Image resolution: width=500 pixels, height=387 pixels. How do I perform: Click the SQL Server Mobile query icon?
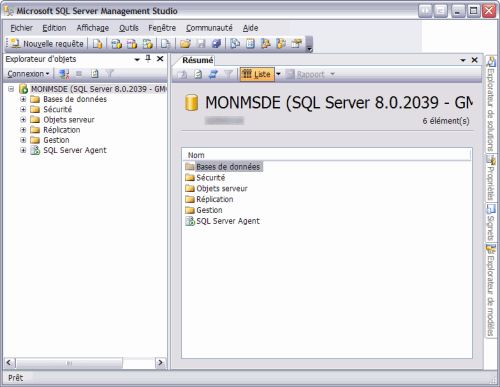coord(166,44)
